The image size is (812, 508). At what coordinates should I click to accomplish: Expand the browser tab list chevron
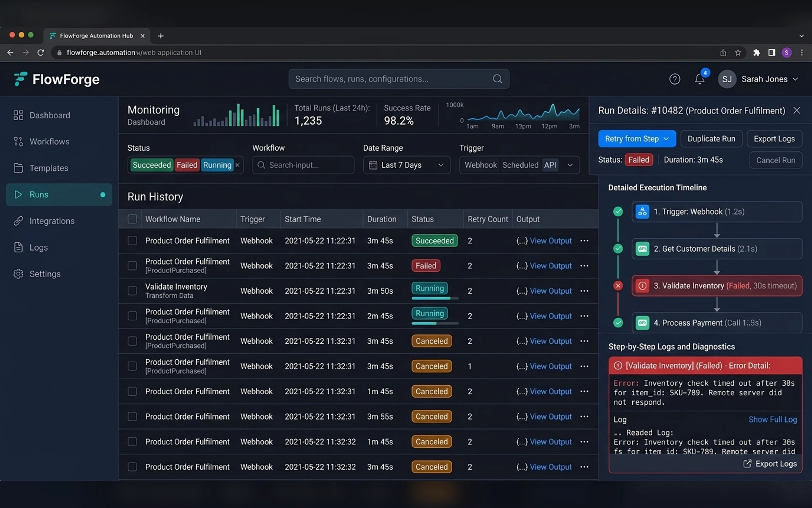802,36
